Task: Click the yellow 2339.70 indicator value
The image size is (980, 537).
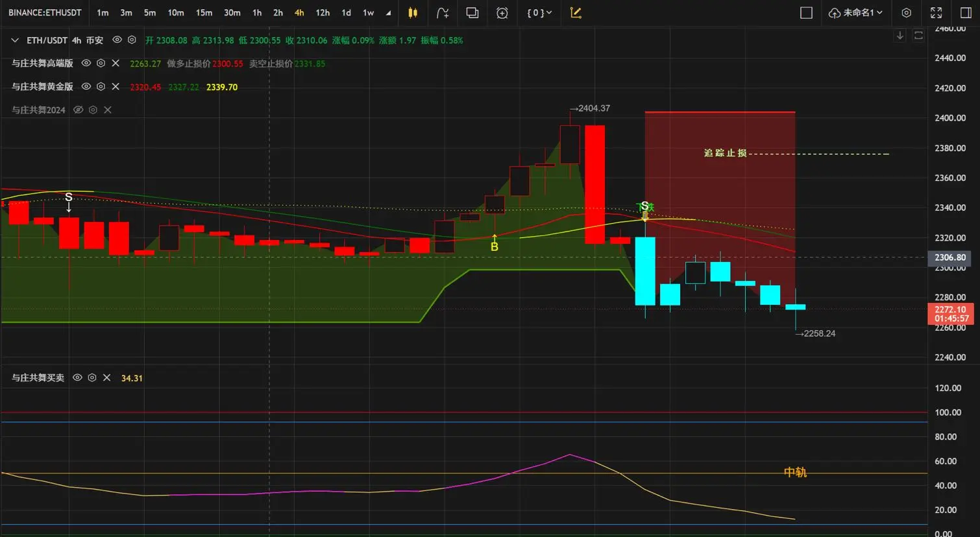Action: coord(222,87)
